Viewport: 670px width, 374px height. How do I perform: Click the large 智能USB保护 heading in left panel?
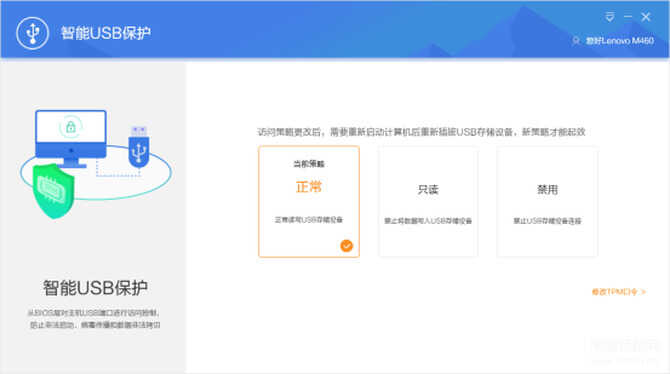pyautogui.click(x=95, y=288)
